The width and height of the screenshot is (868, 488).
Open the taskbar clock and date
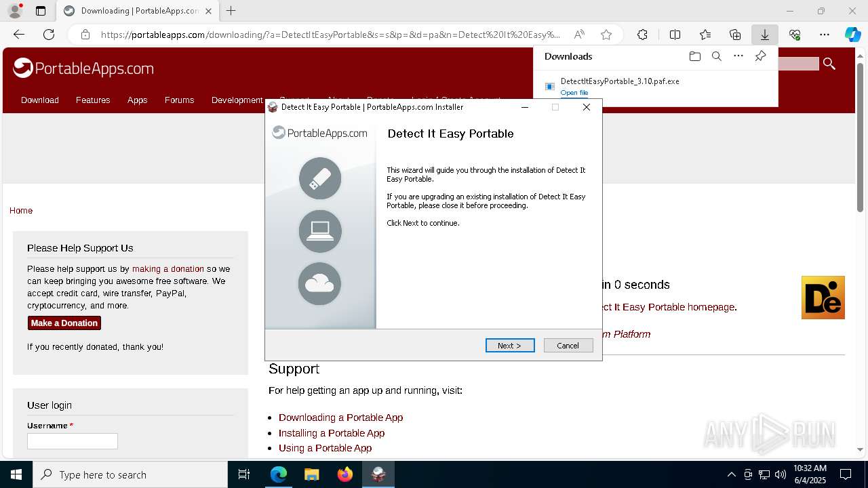[x=810, y=474]
